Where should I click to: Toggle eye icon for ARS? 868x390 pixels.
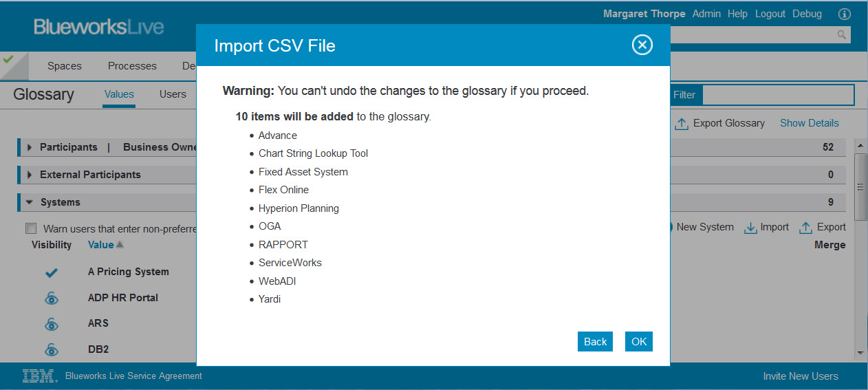[x=52, y=324]
